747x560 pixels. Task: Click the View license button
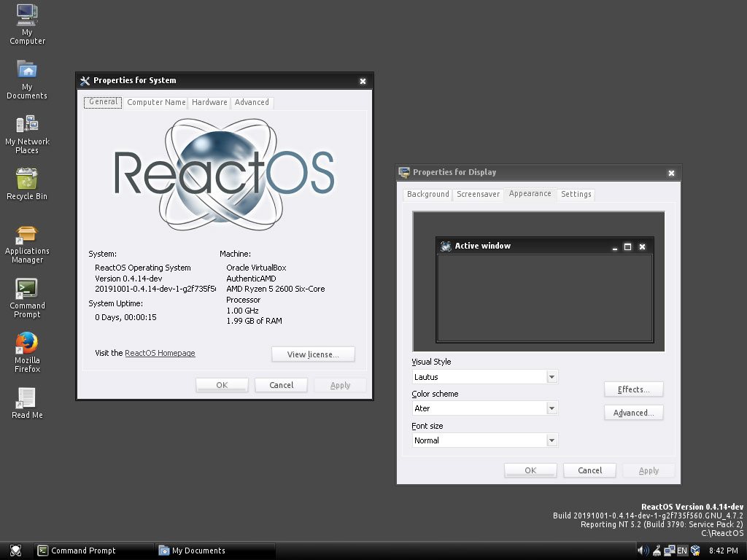click(x=313, y=354)
